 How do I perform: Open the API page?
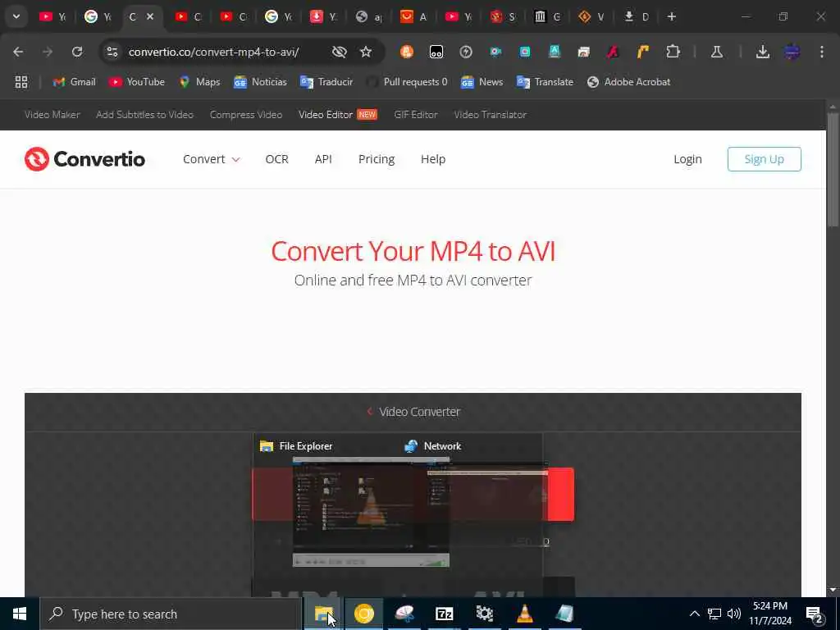(x=323, y=159)
